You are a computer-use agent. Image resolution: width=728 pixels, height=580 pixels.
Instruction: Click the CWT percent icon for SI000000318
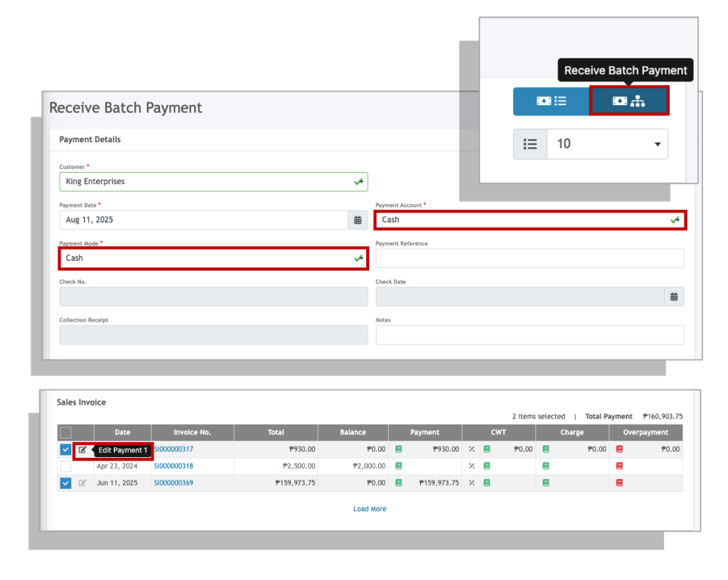[472, 466]
